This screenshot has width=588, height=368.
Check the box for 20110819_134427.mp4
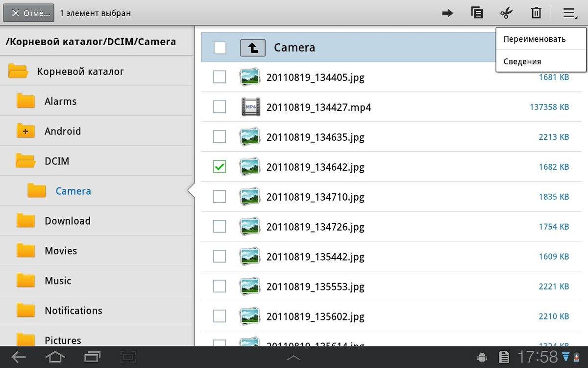(220, 107)
